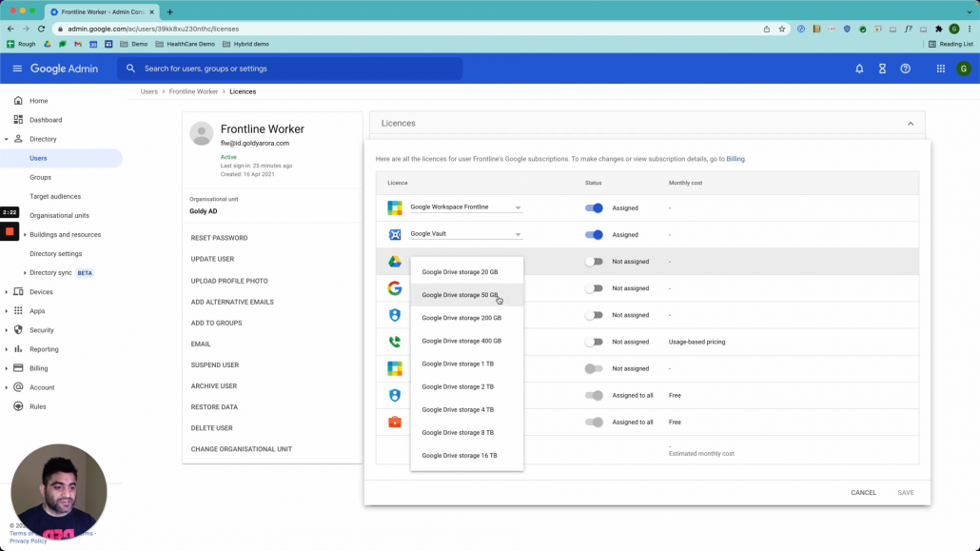
Task: Click the Reporting bar chart icon
Action: 18,349
